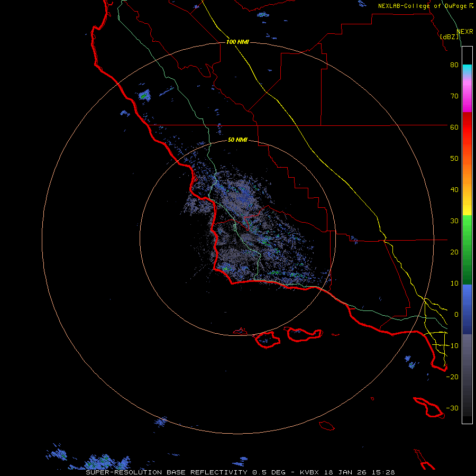The image size is (476, 476).
Task: Click the 30 value on the dBZ scale
Action: pyautogui.click(x=454, y=221)
